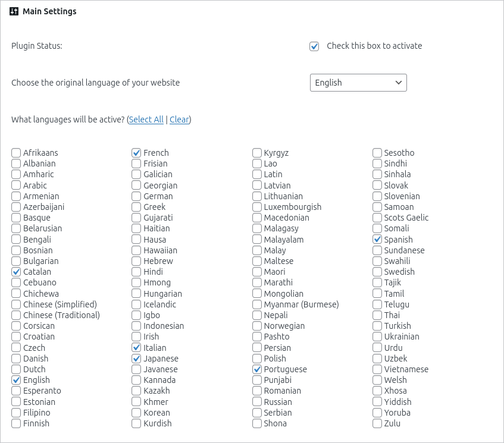This screenshot has width=504, height=443.
Task: Enable the German language
Action: [x=136, y=196]
